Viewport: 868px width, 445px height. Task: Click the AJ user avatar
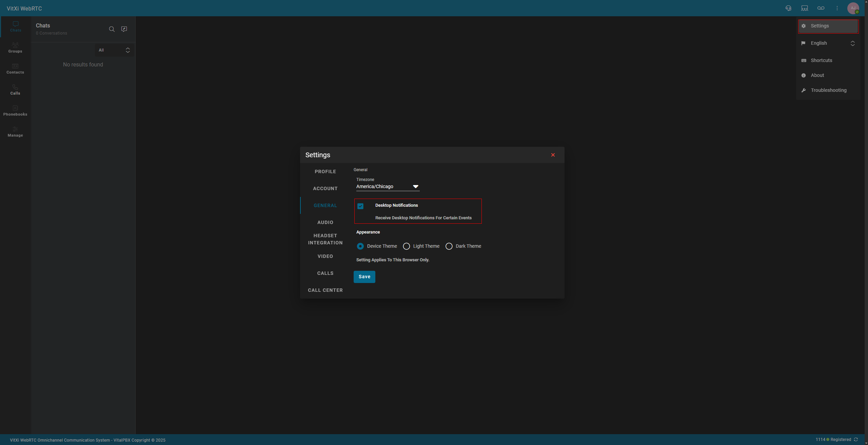(x=853, y=8)
